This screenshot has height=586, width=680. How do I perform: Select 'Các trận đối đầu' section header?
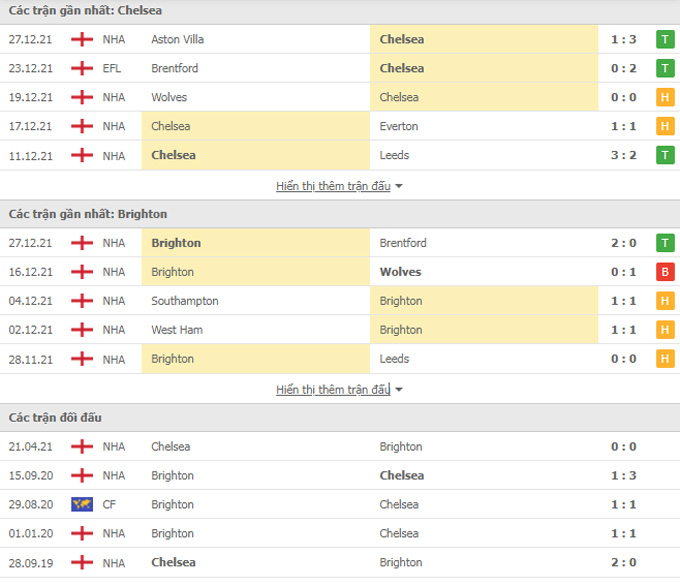coord(56,417)
